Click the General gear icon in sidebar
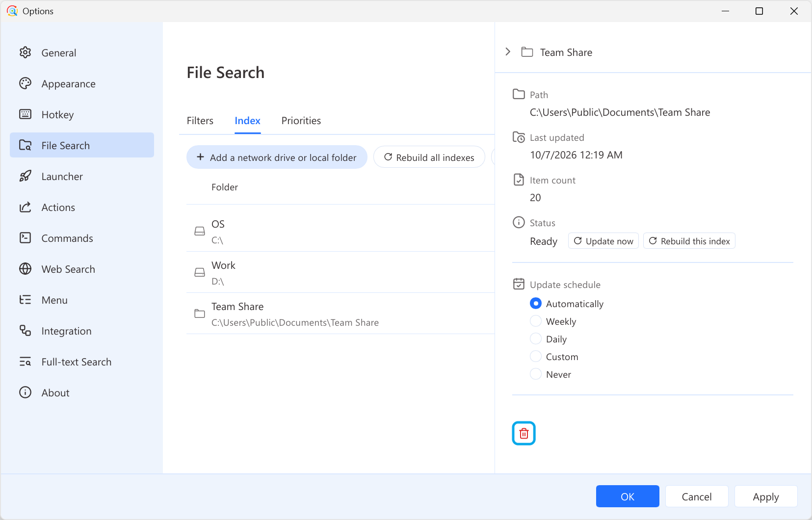This screenshot has width=812, height=520. click(x=25, y=52)
